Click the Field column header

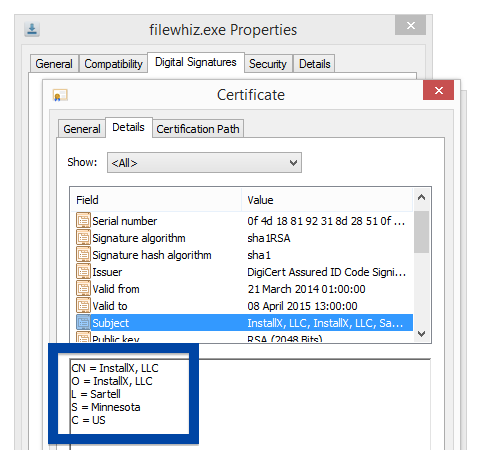[x=156, y=200]
